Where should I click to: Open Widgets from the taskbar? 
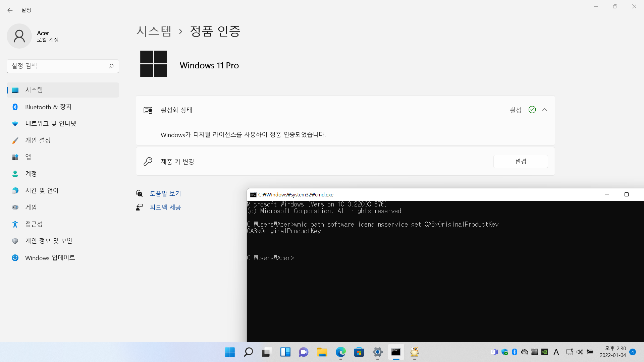[x=285, y=352]
